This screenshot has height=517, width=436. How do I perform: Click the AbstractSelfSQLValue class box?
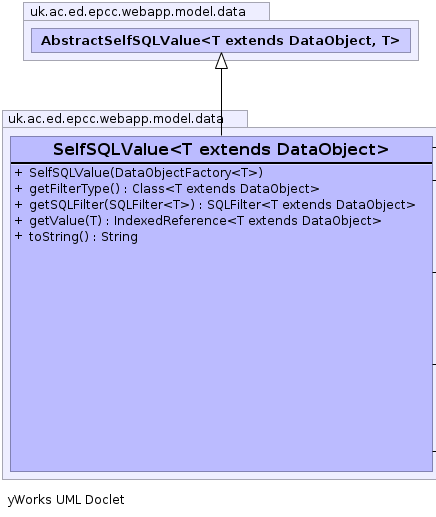coord(221,40)
